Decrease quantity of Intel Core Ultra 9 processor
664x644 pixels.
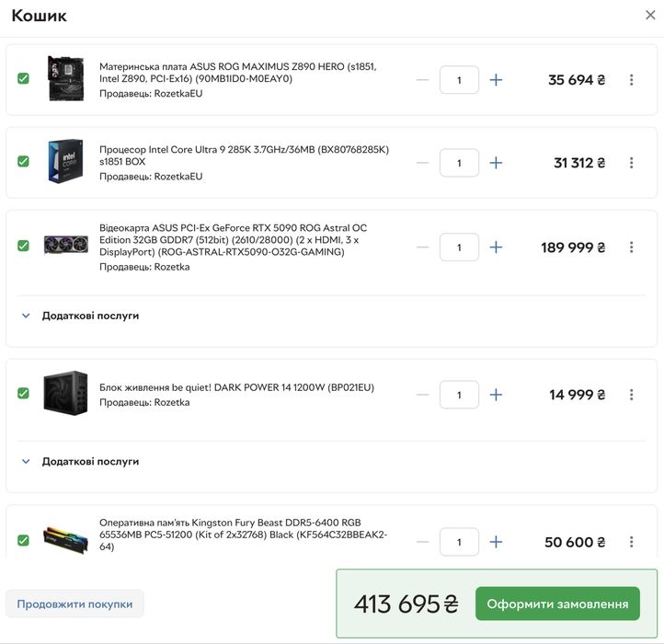422,163
